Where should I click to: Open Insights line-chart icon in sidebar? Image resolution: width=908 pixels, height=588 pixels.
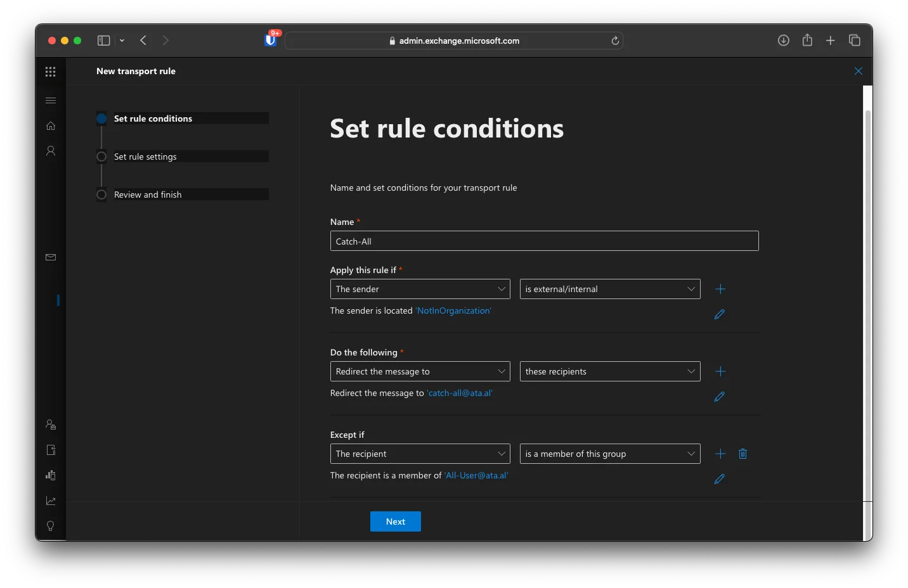51,501
